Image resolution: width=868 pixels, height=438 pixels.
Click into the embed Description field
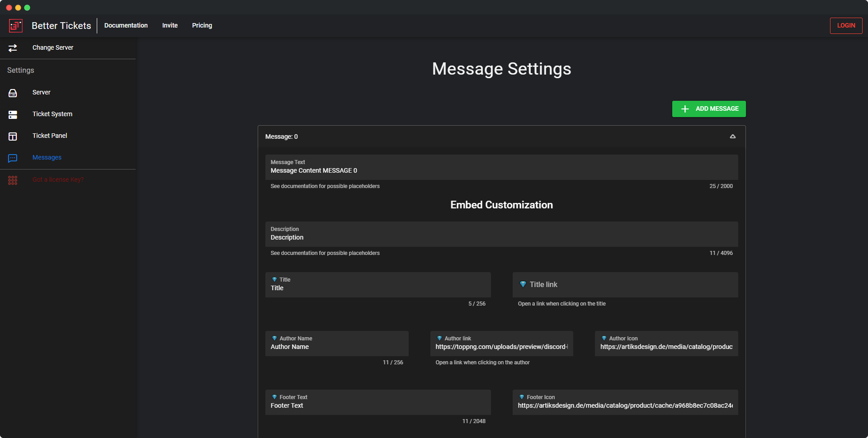coord(501,237)
